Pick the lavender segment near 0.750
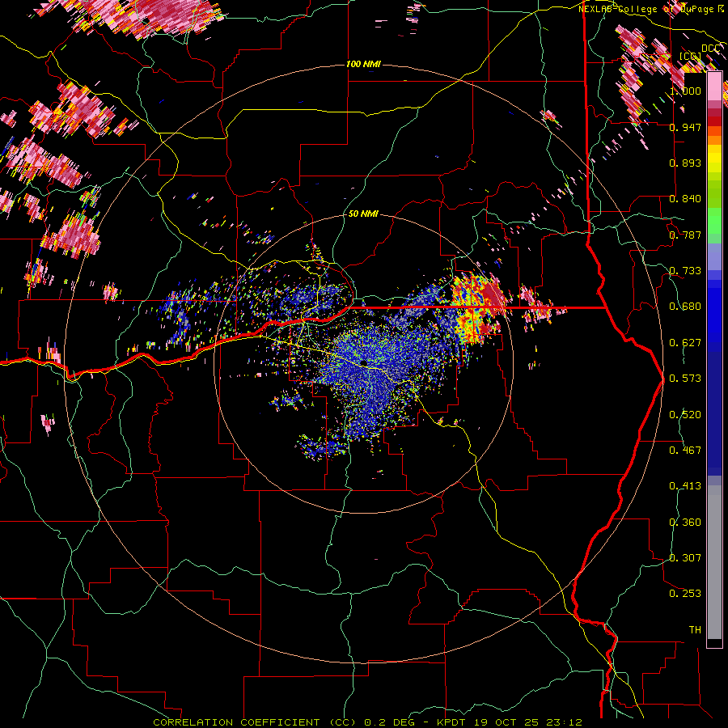 (x=714, y=256)
